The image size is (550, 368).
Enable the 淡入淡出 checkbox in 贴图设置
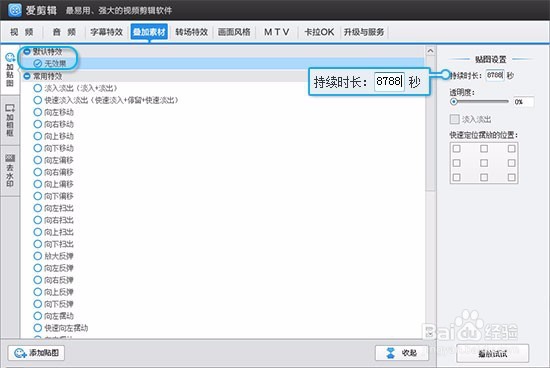[x=454, y=119]
